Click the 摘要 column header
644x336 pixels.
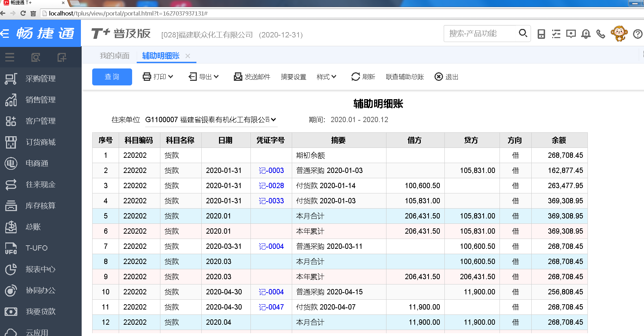click(339, 140)
